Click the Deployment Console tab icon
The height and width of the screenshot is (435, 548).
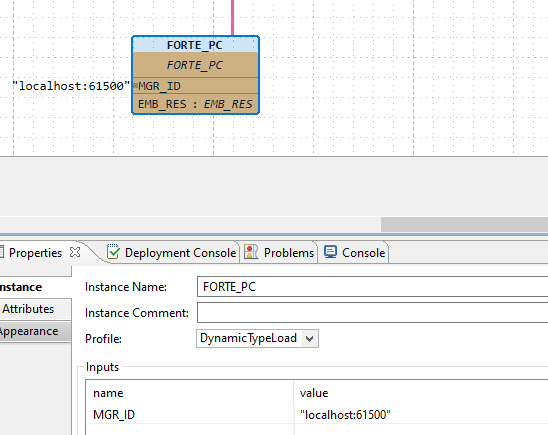[113, 252]
